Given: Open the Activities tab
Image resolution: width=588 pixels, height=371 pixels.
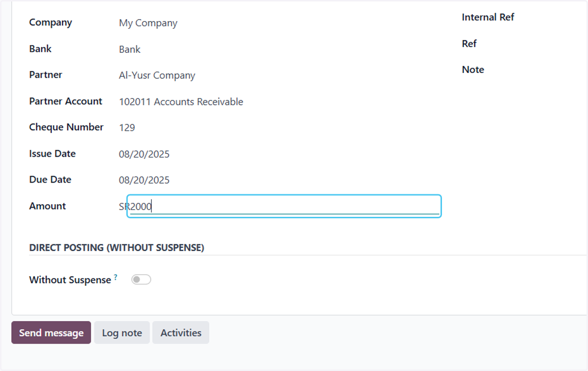Looking at the screenshot, I should (181, 332).
